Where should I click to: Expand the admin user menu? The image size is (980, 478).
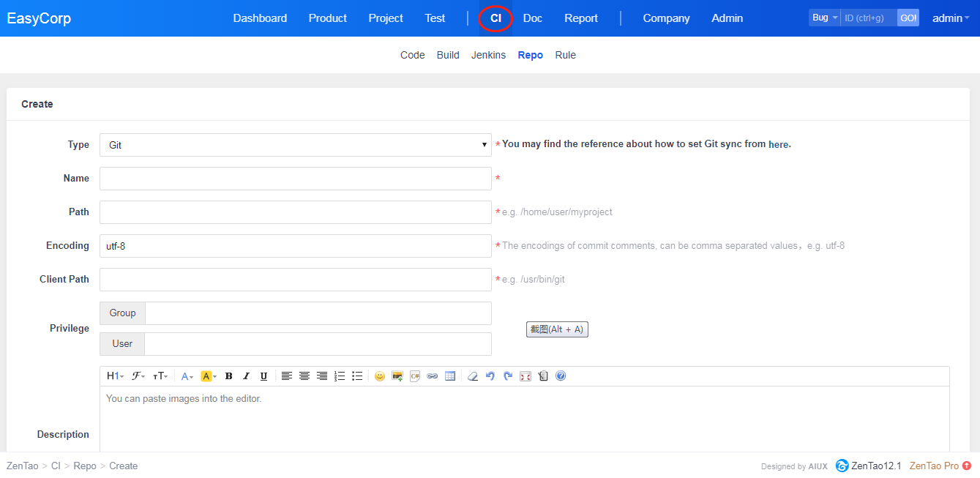pyautogui.click(x=950, y=18)
